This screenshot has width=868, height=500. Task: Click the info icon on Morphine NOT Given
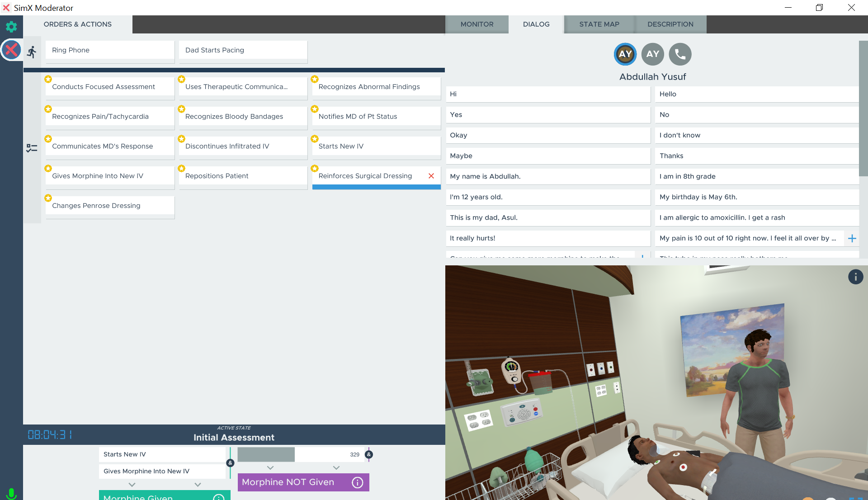click(357, 482)
